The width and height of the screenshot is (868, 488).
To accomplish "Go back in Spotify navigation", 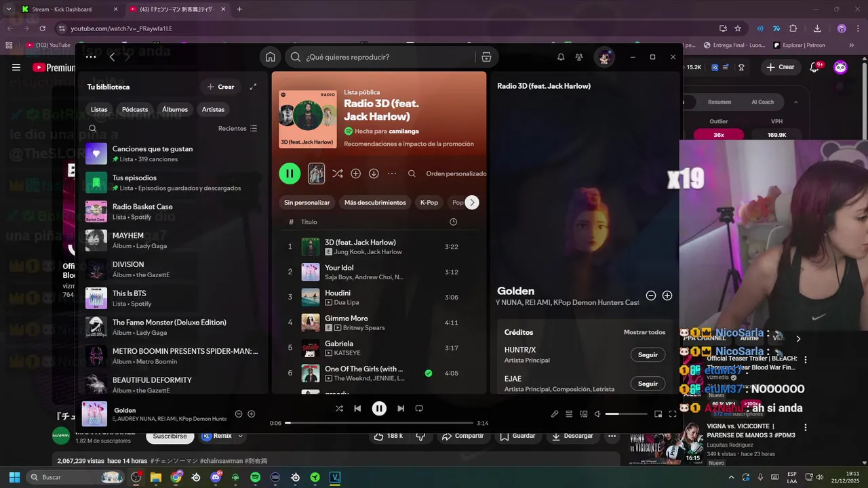I will tap(112, 57).
